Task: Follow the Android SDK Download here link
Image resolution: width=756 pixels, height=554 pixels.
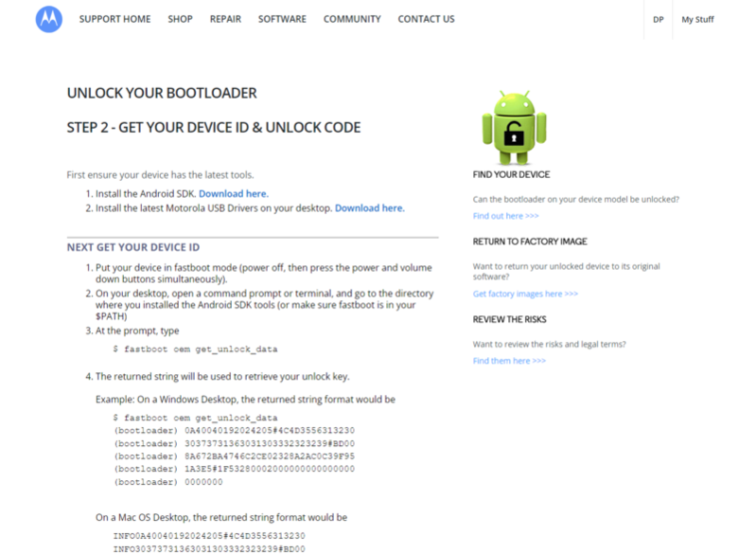Action: tap(233, 193)
